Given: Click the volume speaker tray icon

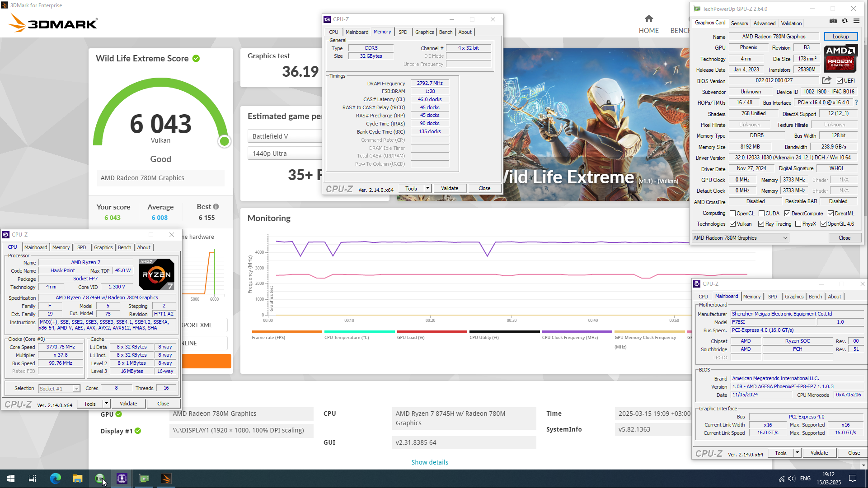Looking at the screenshot, I should [792, 479].
